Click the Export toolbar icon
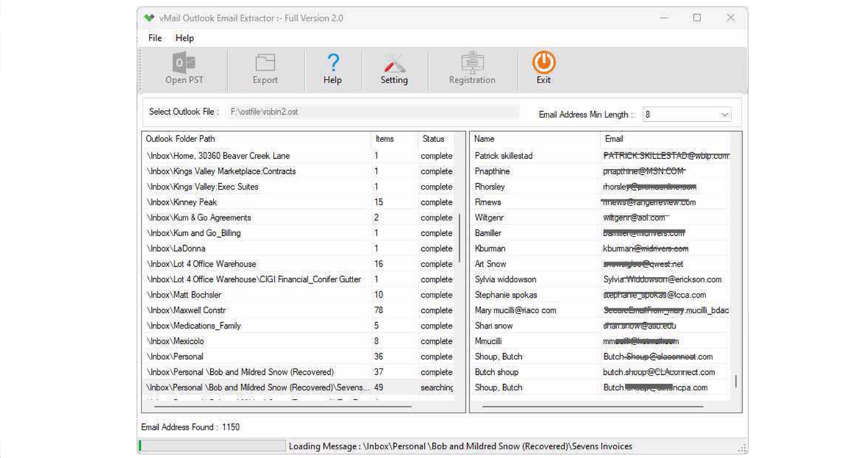Viewport: 868px width, 458px height. [x=265, y=63]
